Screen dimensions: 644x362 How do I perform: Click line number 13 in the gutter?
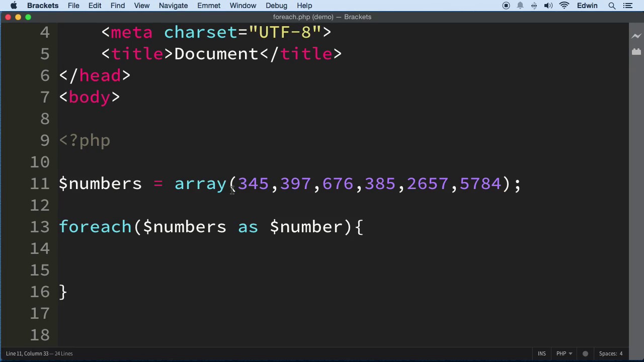pos(40,227)
